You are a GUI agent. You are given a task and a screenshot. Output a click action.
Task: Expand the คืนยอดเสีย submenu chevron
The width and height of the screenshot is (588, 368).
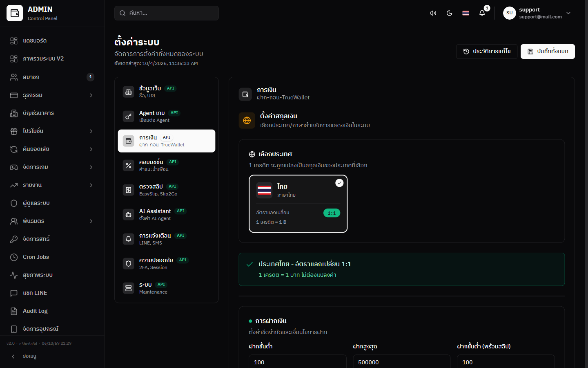(91, 149)
